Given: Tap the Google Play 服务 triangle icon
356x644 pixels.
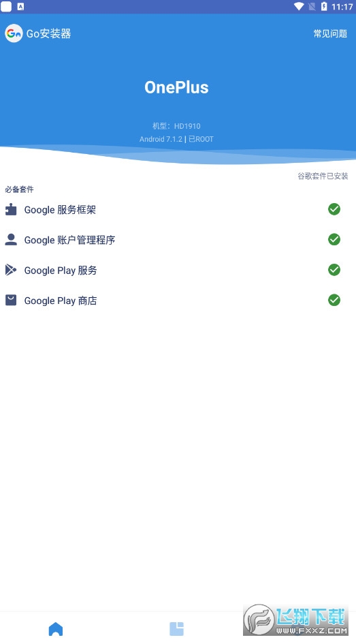Looking at the screenshot, I should pos(11,270).
